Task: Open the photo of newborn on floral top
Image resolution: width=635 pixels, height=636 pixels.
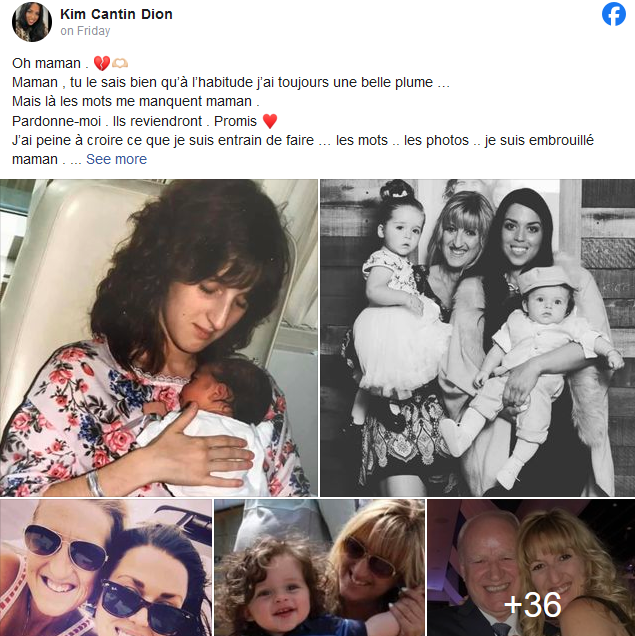Action: coord(159,338)
